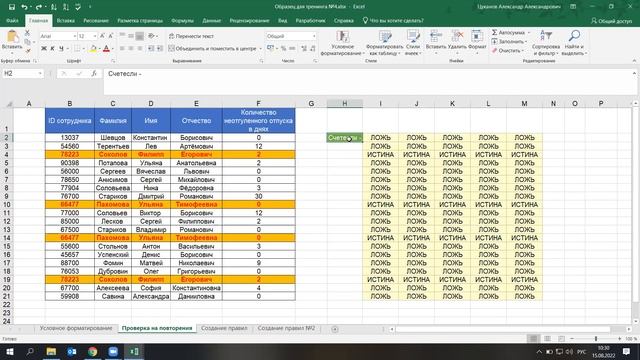Toggle italic (К) formatting
The height and width of the screenshot is (360, 640).
click(52, 49)
